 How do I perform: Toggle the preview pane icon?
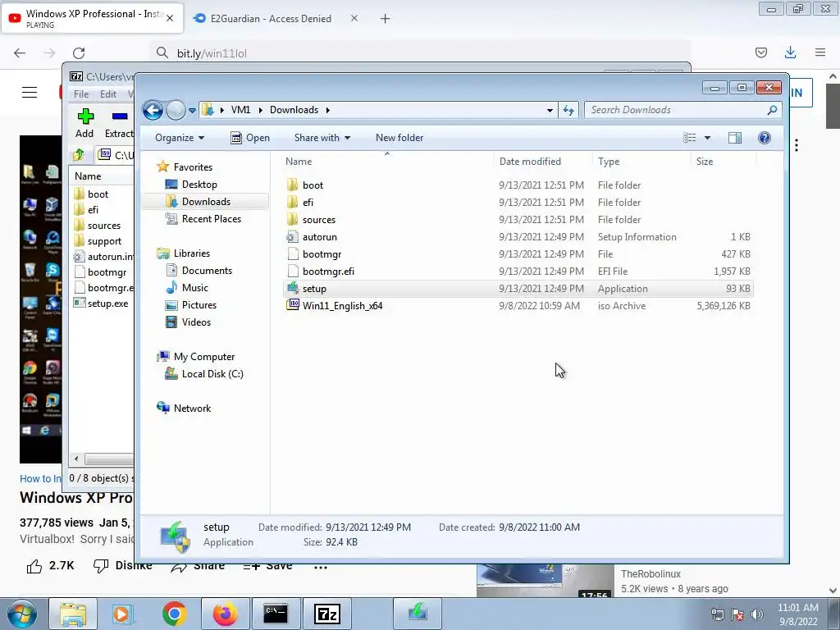(735, 138)
